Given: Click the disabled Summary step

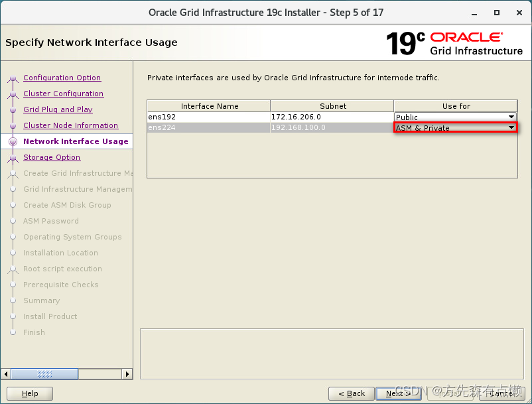Looking at the screenshot, I should (x=41, y=301).
